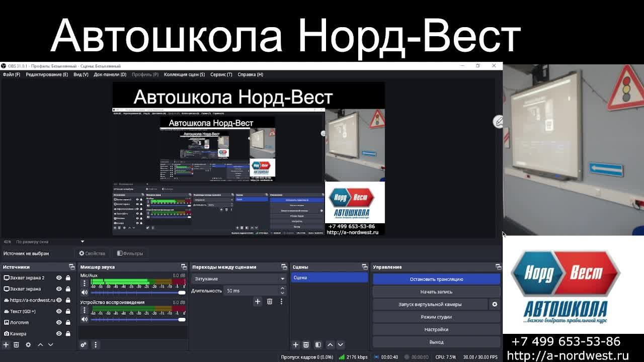Hide the Захват экрана 2 source
Viewport: 644px width, 362px height.
click(59, 278)
